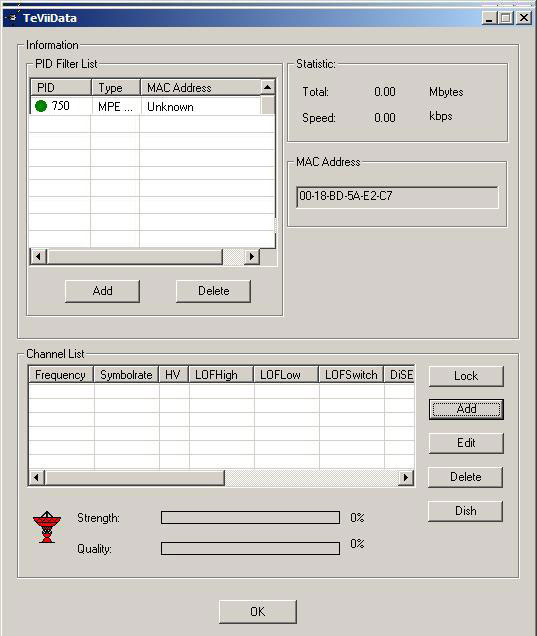Image resolution: width=537 pixels, height=636 pixels.
Task: Click PID list vertical scroll up arrow
Action: (267, 87)
